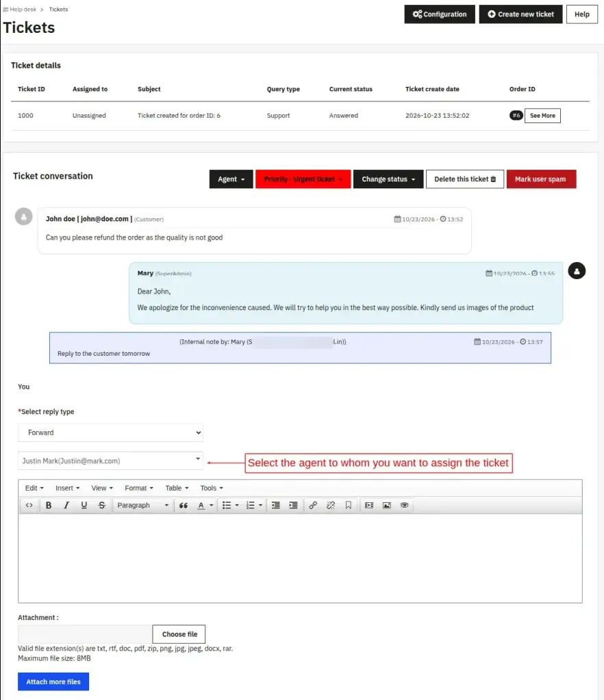Click inside the reply message text area
Viewport: 604px width, 700px height.
(x=300, y=558)
